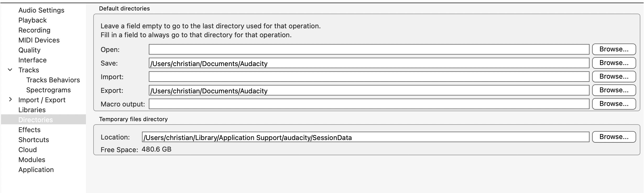Focus the Macro output text field
The image size is (644, 193).
click(x=369, y=104)
